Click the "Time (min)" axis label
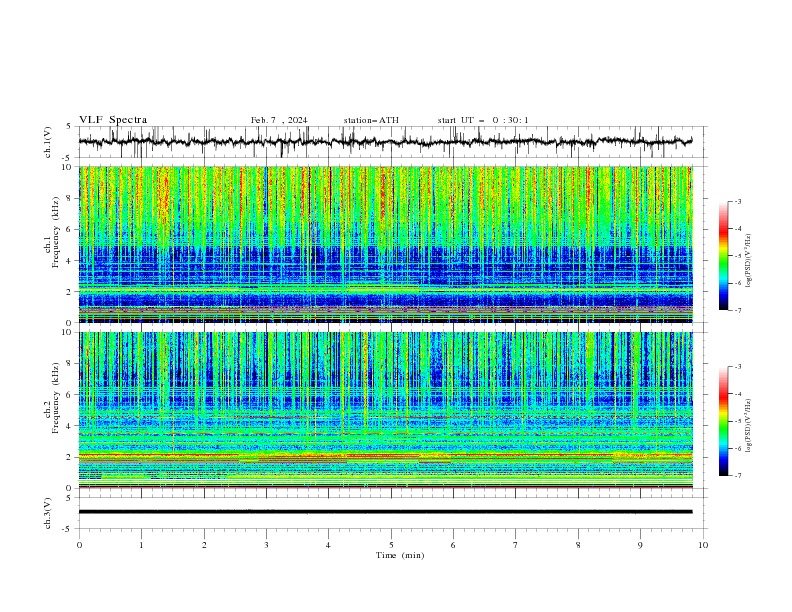Image resolution: width=792 pixels, height=612 pixels. pos(400,555)
